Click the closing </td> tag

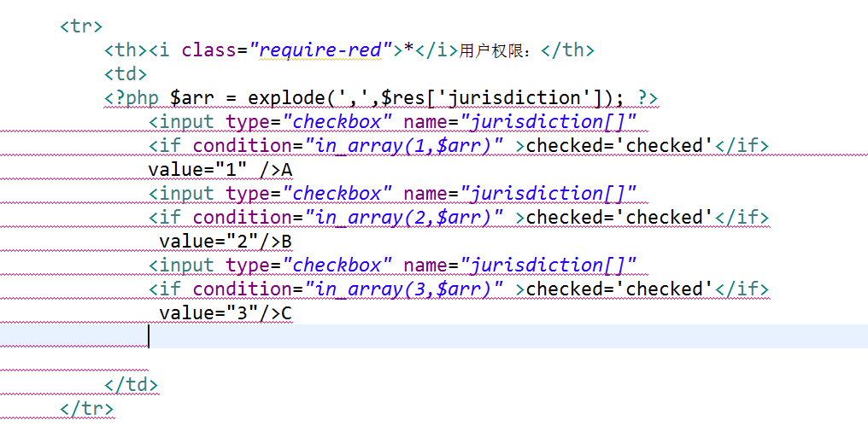[131, 385]
